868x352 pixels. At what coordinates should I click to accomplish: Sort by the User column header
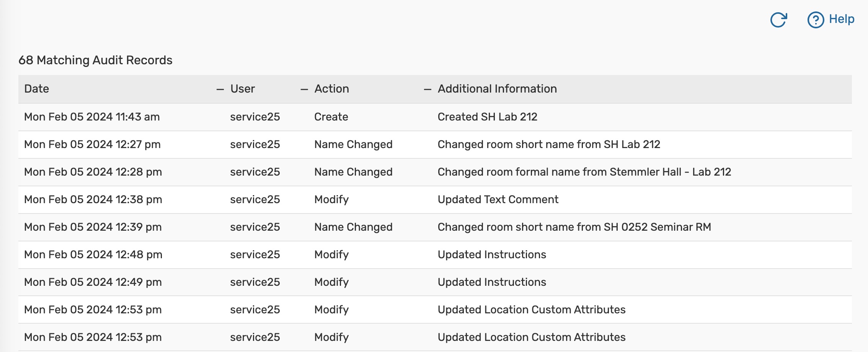click(243, 89)
